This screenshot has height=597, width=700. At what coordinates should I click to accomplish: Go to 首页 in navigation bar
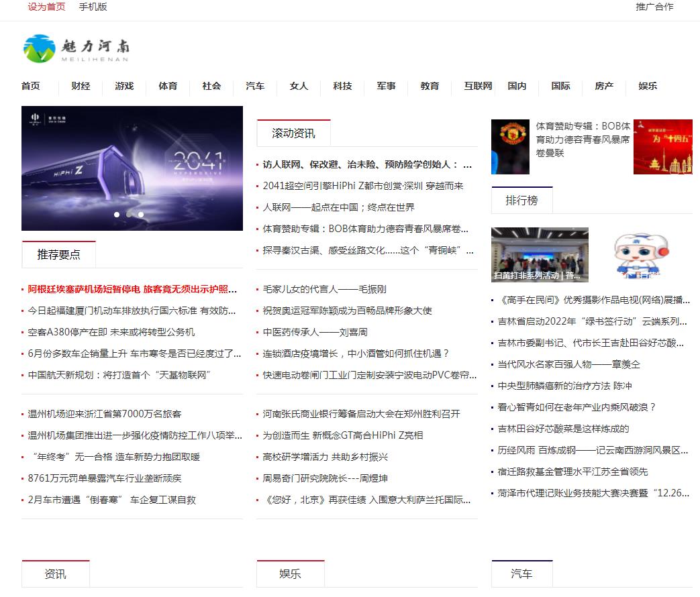[31, 86]
